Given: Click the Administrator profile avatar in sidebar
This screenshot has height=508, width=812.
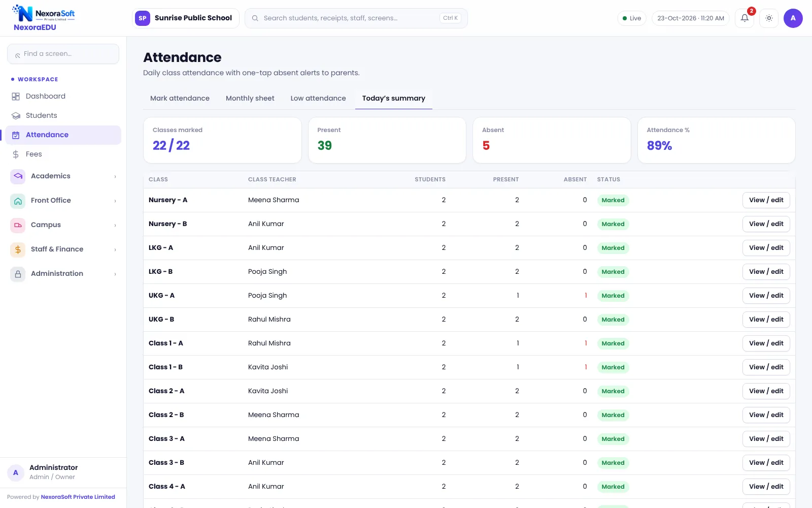Looking at the screenshot, I should click(16, 472).
